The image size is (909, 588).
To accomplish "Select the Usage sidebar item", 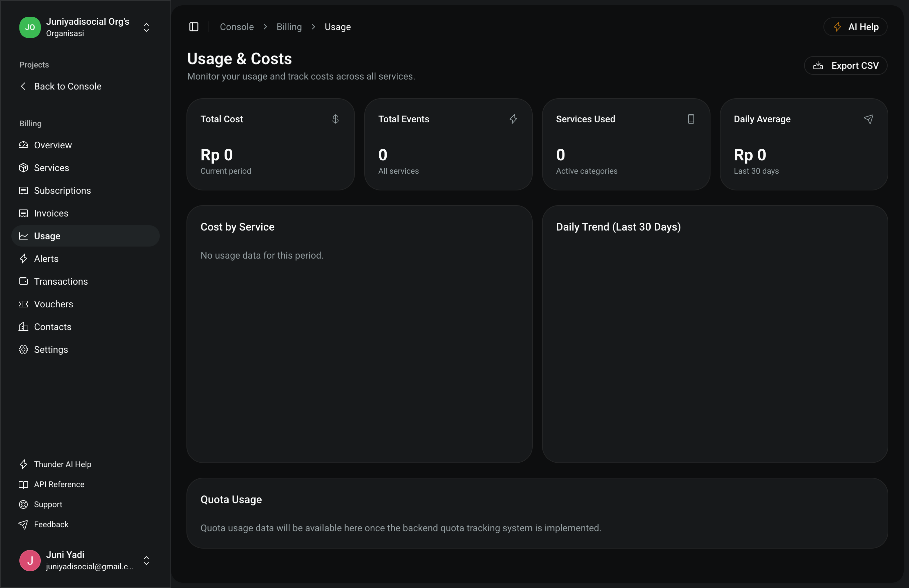I will (x=86, y=236).
